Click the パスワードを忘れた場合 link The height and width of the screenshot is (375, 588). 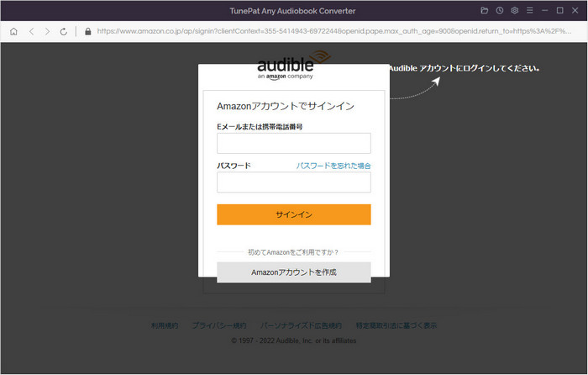333,166
